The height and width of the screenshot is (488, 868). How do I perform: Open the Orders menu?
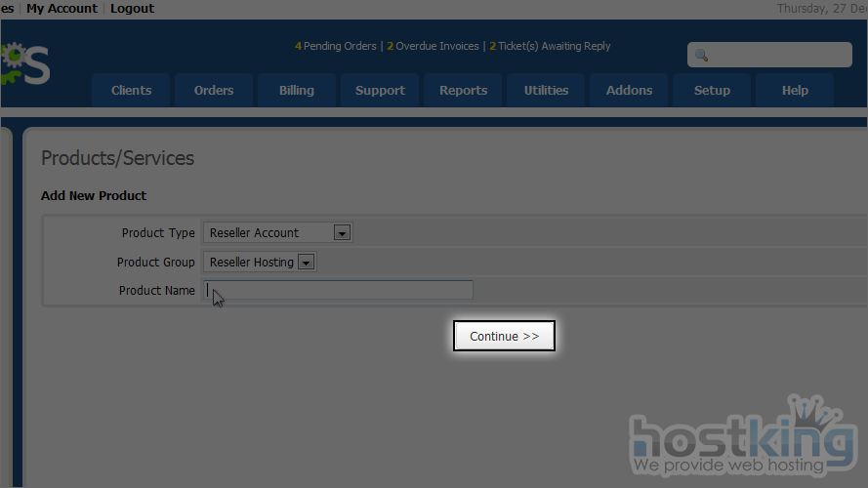pyautogui.click(x=214, y=90)
